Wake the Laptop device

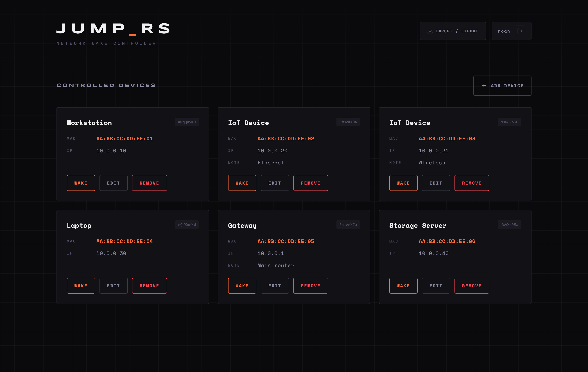81,286
